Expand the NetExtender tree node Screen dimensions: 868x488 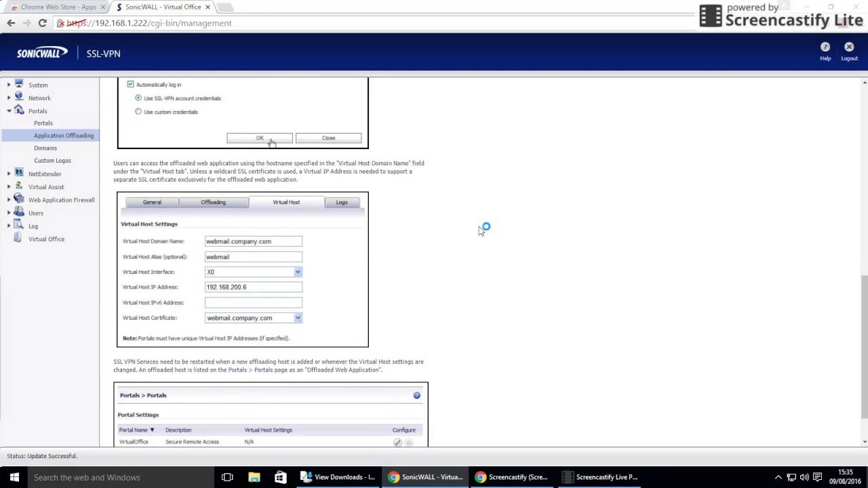click(9, 174)
